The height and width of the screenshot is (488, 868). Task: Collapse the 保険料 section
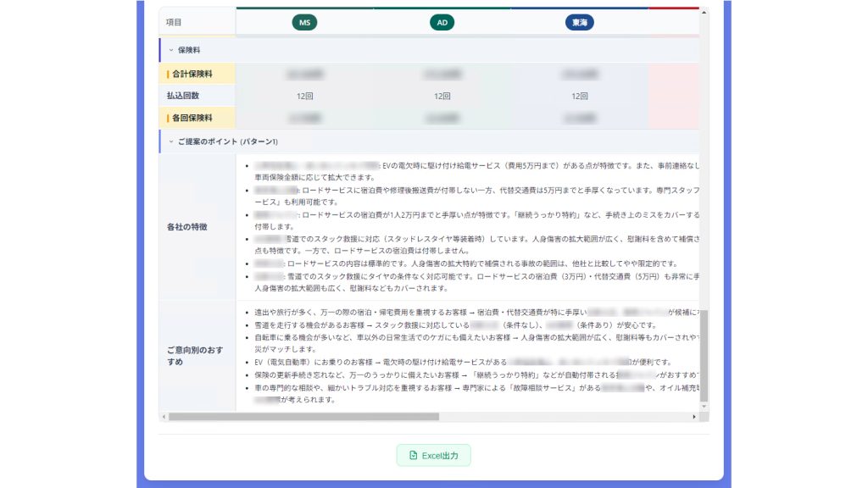(x=171, y=50)
